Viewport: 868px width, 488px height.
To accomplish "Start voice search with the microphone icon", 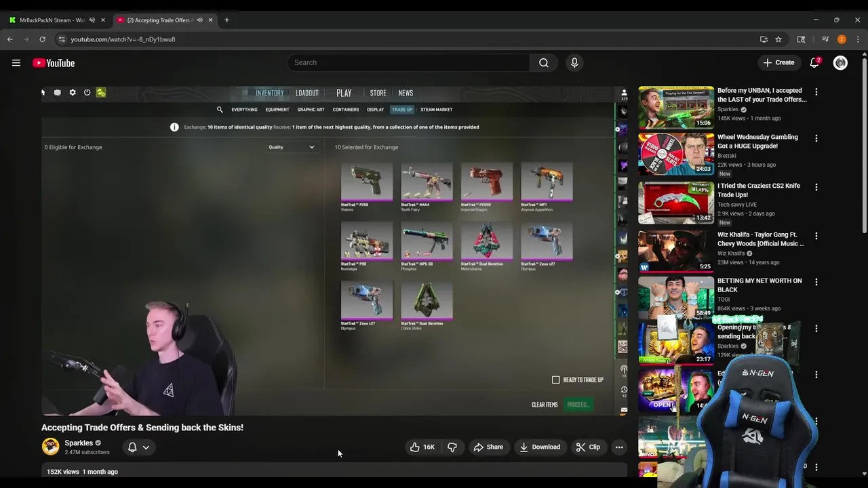I will pos(574,63).
